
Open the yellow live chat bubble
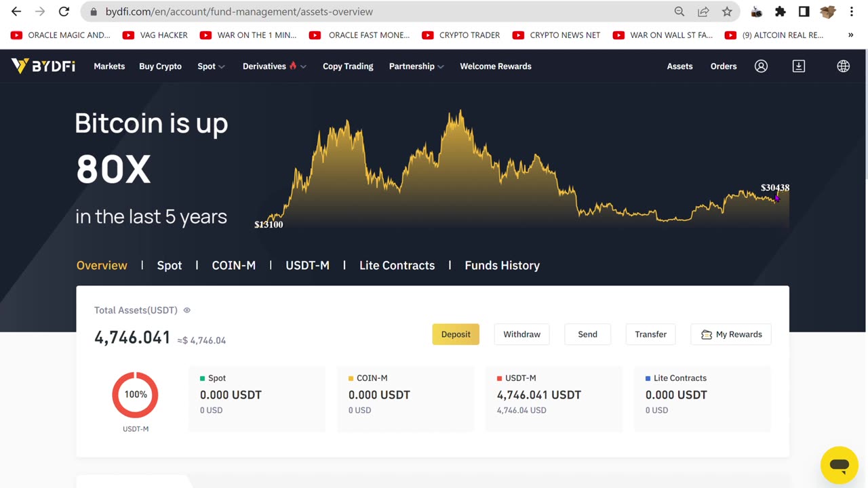(x=839, y=465)
